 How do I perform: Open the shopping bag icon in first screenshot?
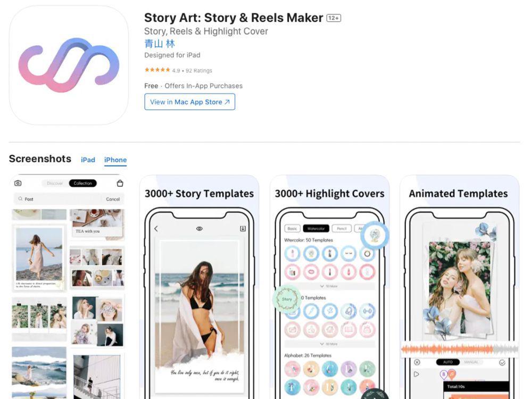coord(120,183)
